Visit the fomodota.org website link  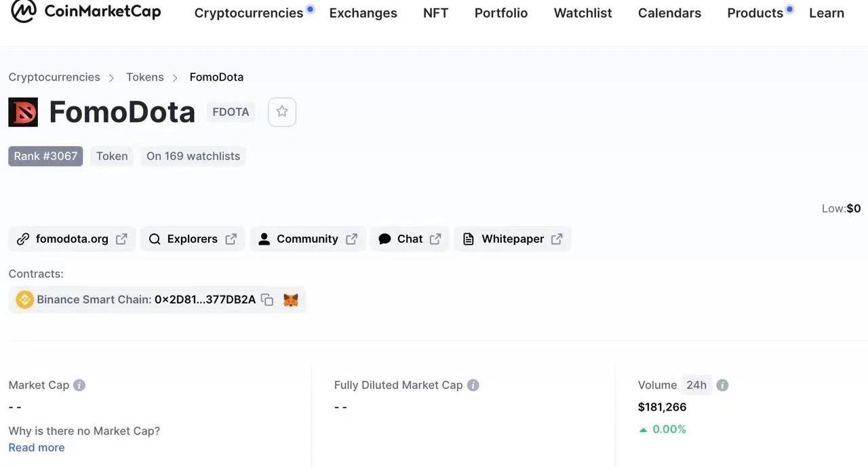tap(72, 239)
